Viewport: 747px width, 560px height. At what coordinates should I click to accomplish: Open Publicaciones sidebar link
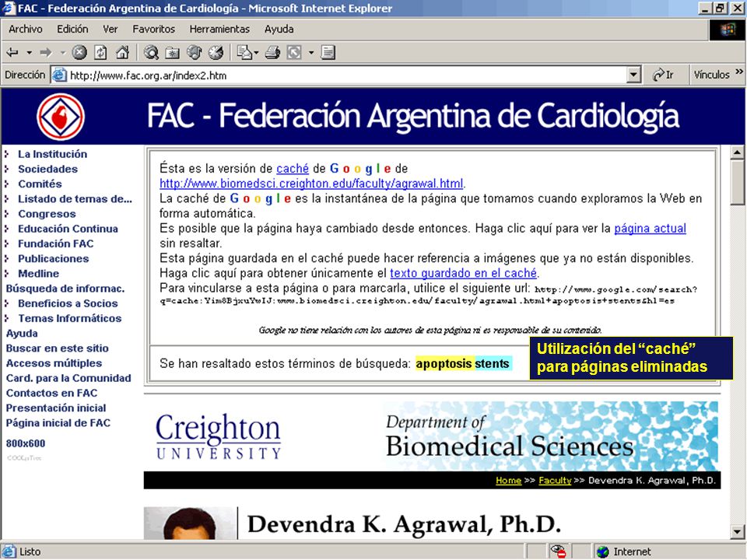(x=54, y=258)
